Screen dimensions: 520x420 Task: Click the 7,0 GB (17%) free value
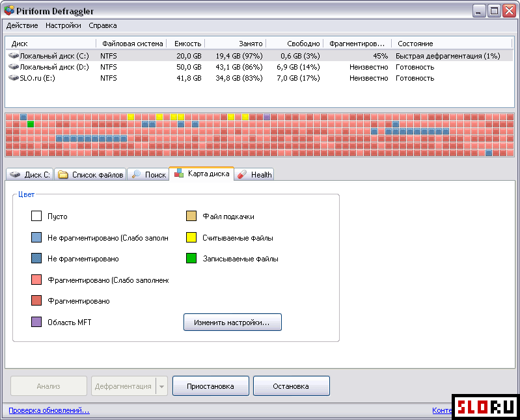pyautogui.click(x=298, y=78)
